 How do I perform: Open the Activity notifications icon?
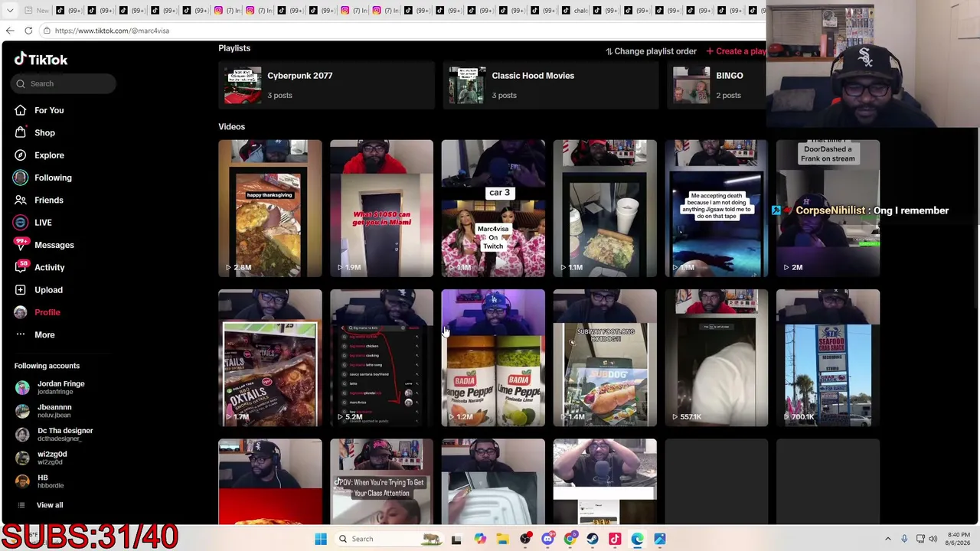(x=21, y=267)
